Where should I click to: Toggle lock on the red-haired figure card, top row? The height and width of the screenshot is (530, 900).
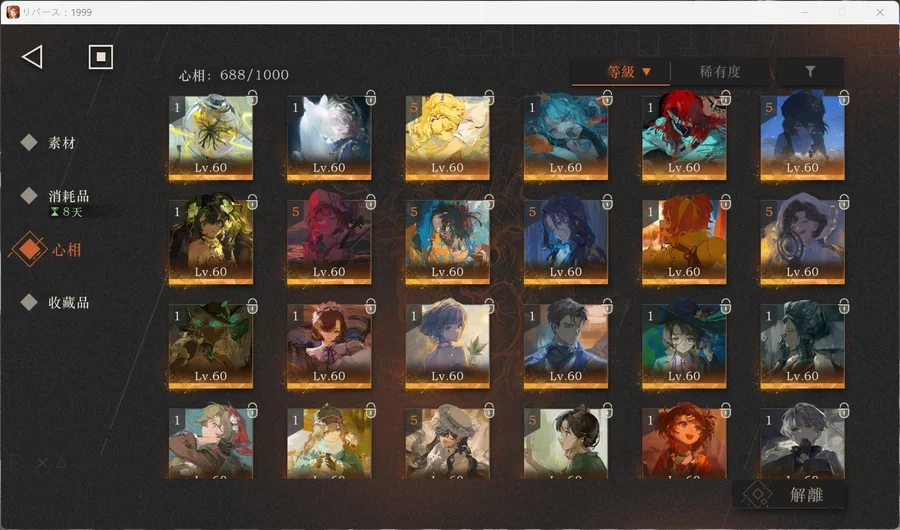coord(725,98)
